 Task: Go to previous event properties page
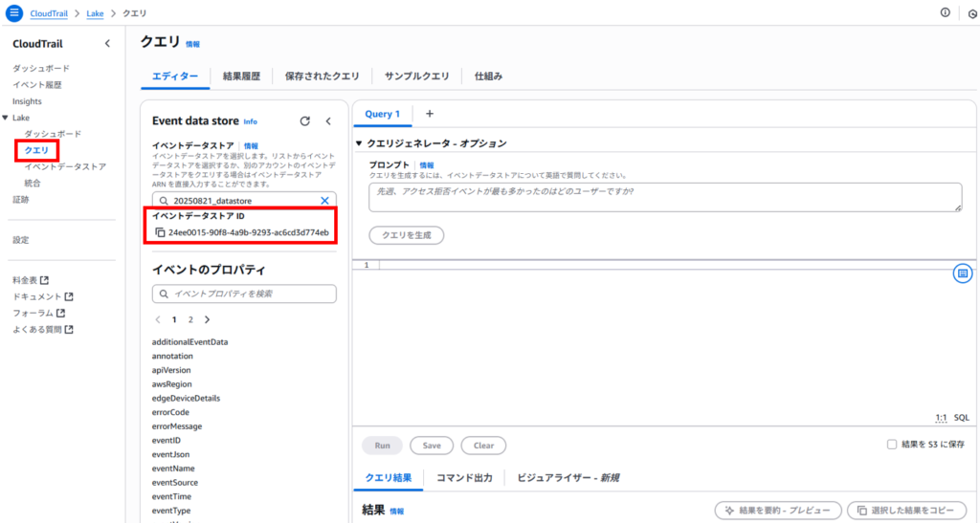click(158, 319)
